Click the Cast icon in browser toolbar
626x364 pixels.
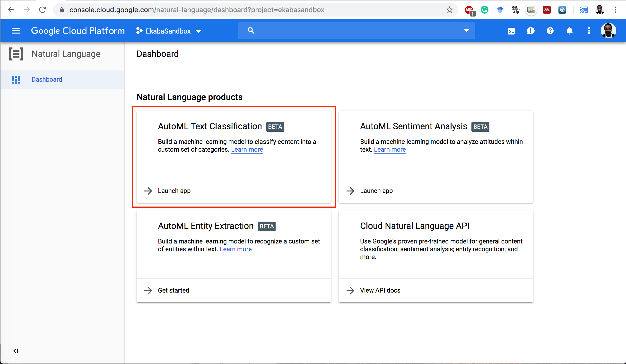584,10
